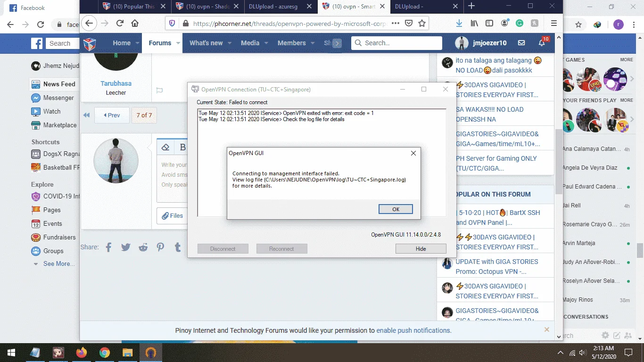644x362 pixels.
Task: Open File Explorer from the taskbar
Action: tap(128, 353)
